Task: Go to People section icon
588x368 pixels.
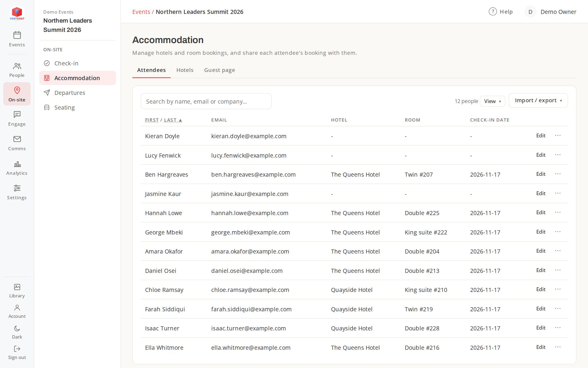Action: click(17, 66)
